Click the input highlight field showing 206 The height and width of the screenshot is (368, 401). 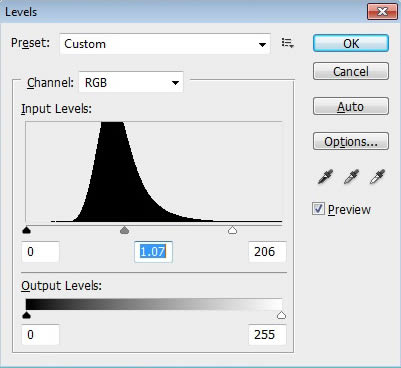(267, 252)
